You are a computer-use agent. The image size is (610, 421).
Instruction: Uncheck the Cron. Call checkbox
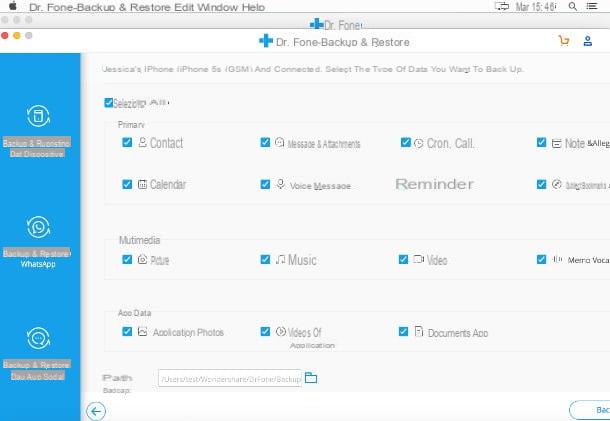[x=405, y=142]
